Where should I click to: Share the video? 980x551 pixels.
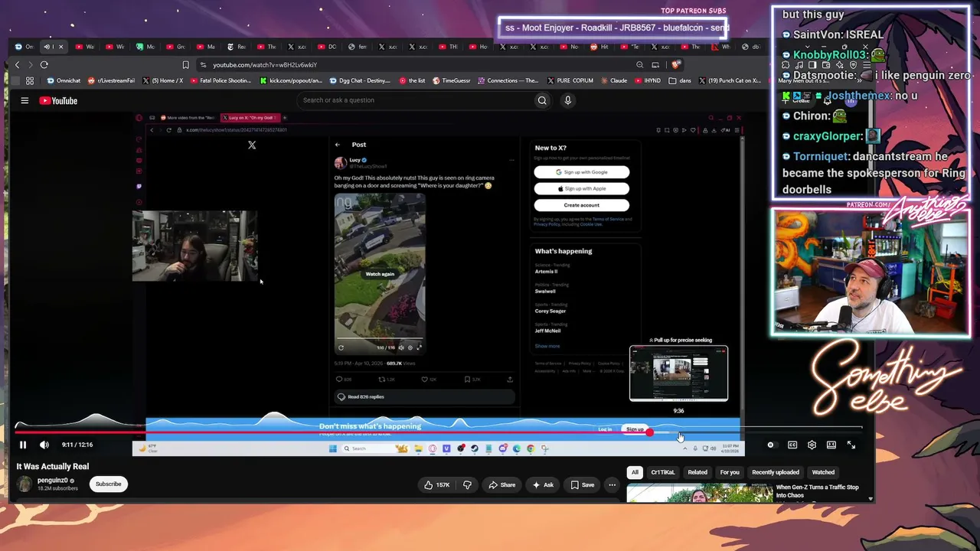pos(502,484)
